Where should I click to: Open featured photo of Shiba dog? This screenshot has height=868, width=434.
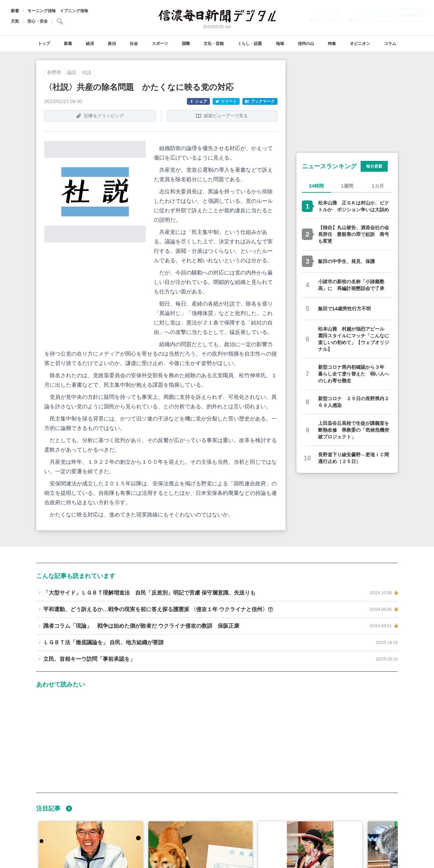200,844
